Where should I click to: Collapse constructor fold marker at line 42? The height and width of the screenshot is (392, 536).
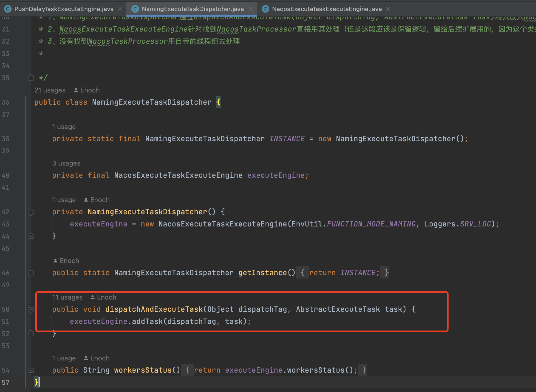click(31, 212)
